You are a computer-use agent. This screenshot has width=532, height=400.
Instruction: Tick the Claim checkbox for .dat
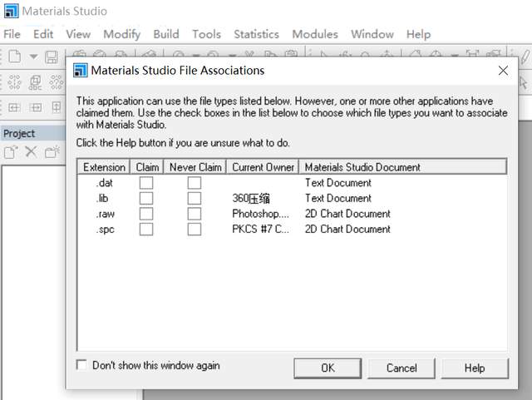click(x=146, y=183)
